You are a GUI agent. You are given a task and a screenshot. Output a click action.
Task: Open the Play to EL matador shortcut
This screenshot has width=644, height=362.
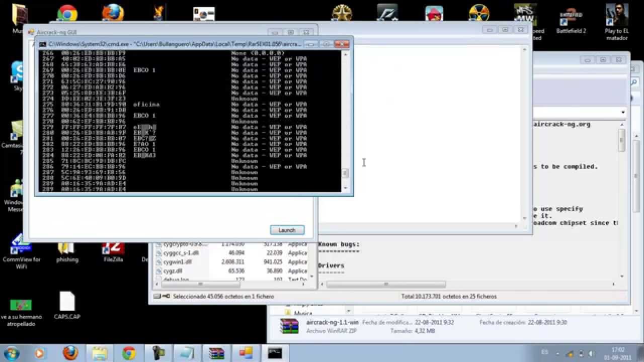[x=616, y=23]
